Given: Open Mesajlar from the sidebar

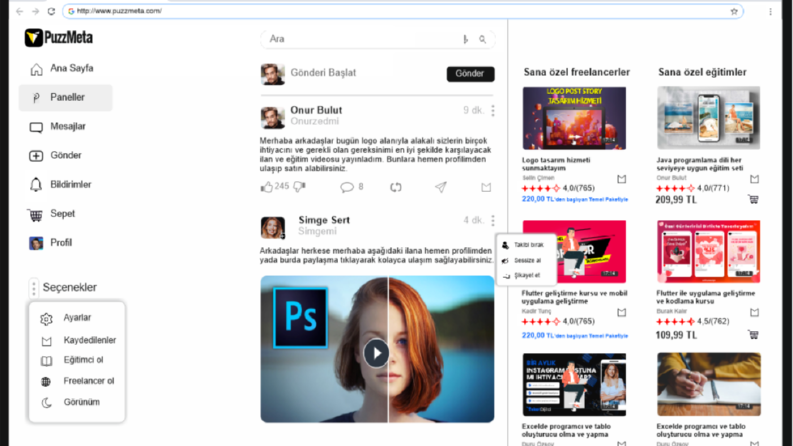Looking at the screenshot, I should coord(58,126).
